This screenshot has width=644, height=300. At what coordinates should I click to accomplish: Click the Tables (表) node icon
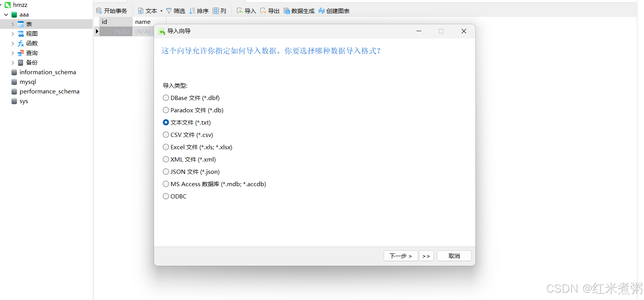tap(21, 24)
